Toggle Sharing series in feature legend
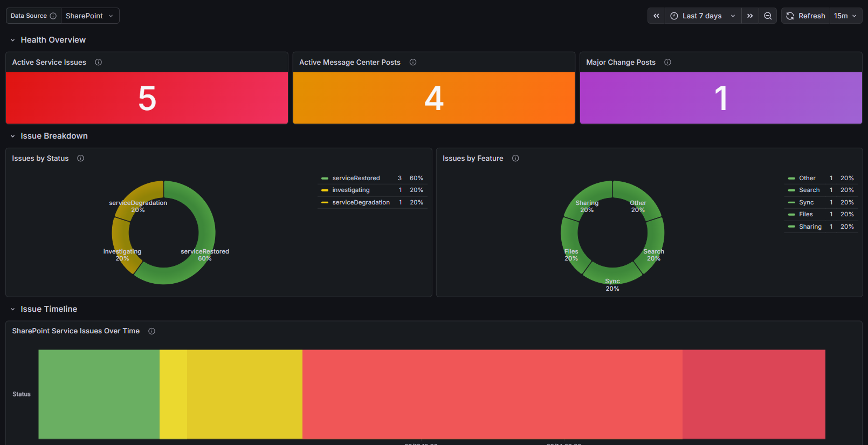The height and width of the screenshot is (445, 868). click(810, 227)
